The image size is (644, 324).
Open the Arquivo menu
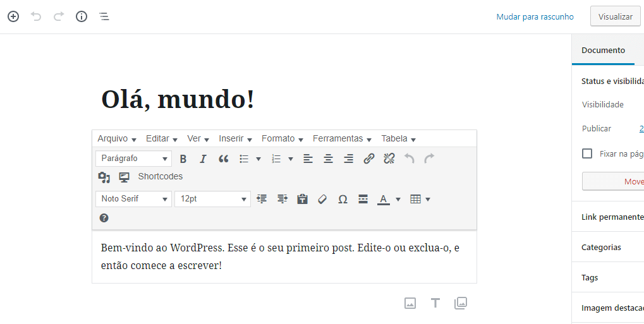point(117,139)
